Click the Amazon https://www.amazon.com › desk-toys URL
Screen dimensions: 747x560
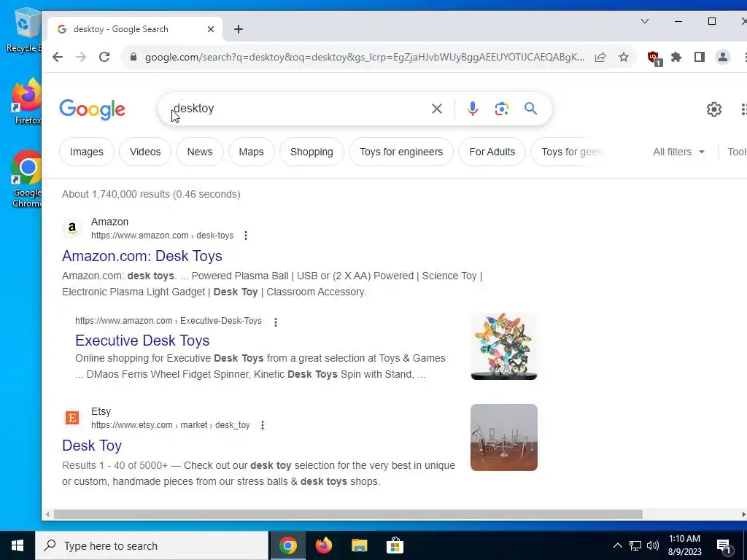(x=163, y=236)
